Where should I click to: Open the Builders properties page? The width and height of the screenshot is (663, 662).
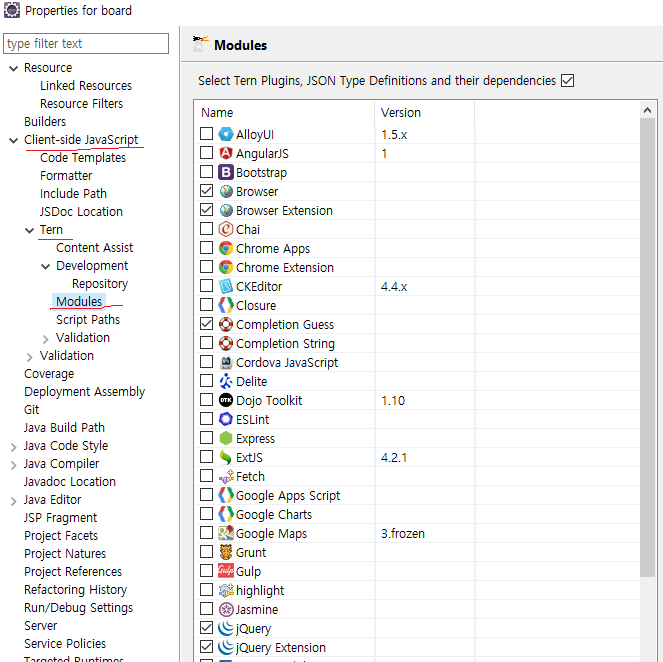tap(45, 121)
